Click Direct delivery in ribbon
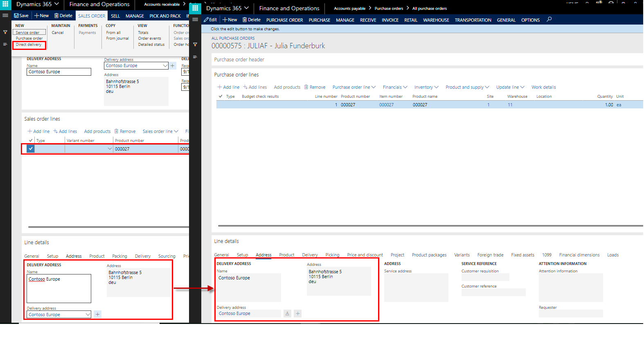Screen dimensions: 644x344 [29, 45]
